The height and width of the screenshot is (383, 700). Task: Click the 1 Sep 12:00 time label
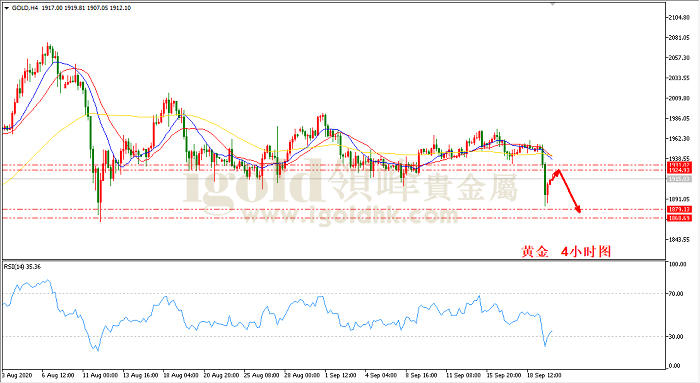coord(341,375)
